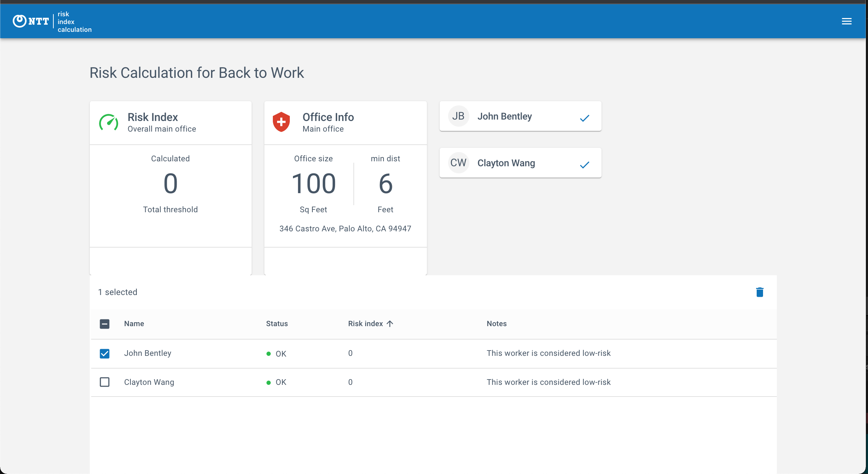
Task: Open the hamburger menu icon
Action: 846,21
